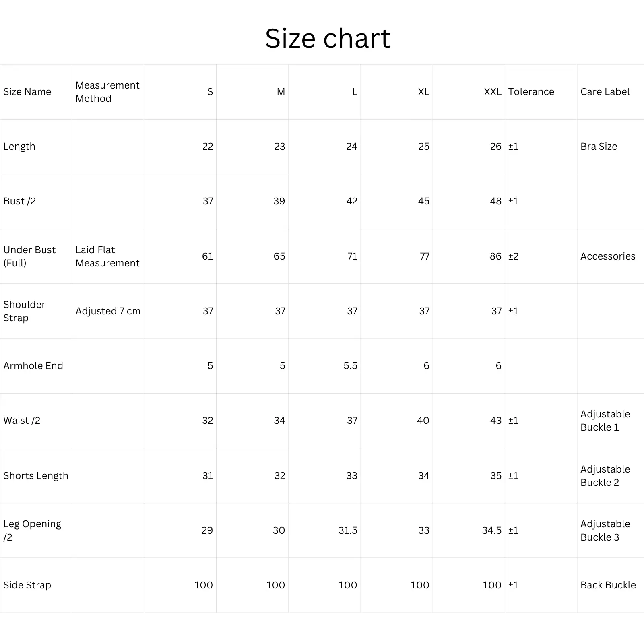Click the Waist /2 row label
This screenshot has width=644, height=644.
pos(22,421)
